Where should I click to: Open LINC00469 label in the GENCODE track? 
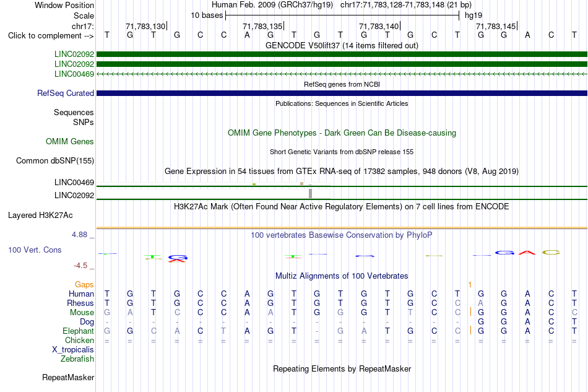point(74,74)
